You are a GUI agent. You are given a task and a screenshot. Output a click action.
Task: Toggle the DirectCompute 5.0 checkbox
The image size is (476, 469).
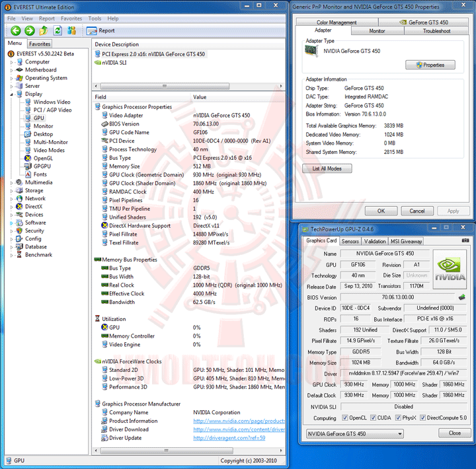click(422, 417)
